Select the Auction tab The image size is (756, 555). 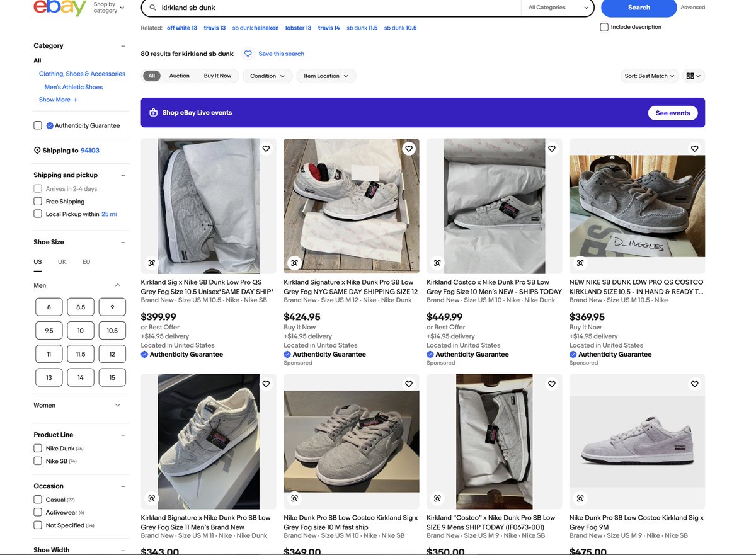[180, 76]
